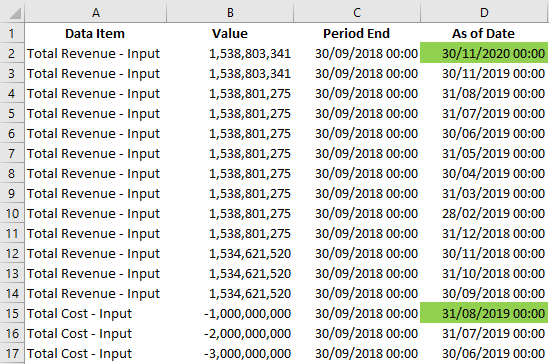Select row 17 header
The height and width of the screenshot is (364, 549).
pos(12,354)
